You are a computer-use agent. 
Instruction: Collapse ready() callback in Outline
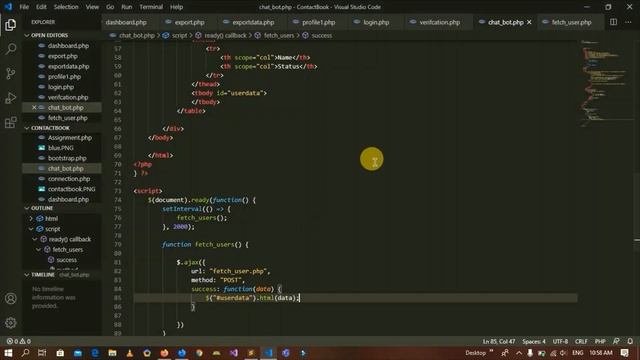[35, 239]
